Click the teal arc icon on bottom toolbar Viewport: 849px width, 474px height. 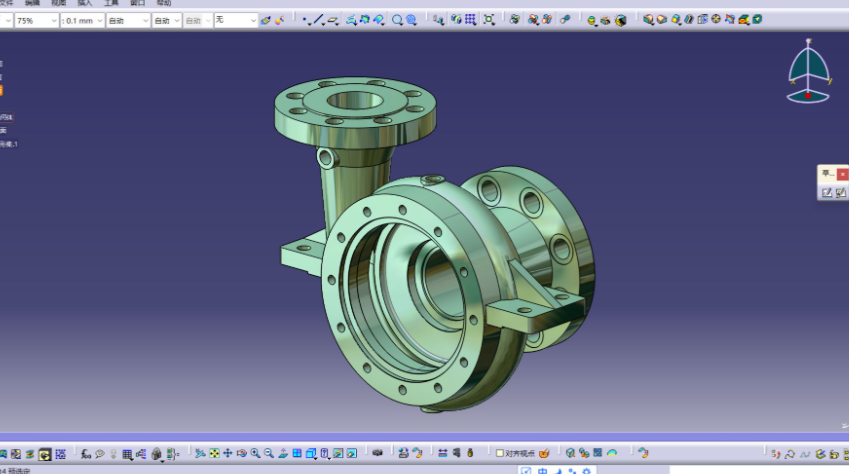tap(612, 453)
